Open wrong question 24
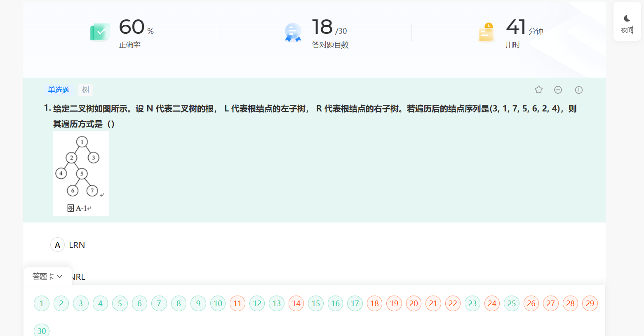Image resolution: width=644 pixels, height=336 pixels. (x=492, y=303)
